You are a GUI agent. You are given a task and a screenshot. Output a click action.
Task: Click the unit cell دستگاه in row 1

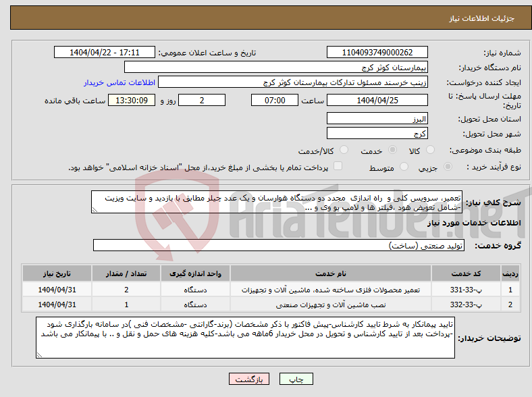195,290
